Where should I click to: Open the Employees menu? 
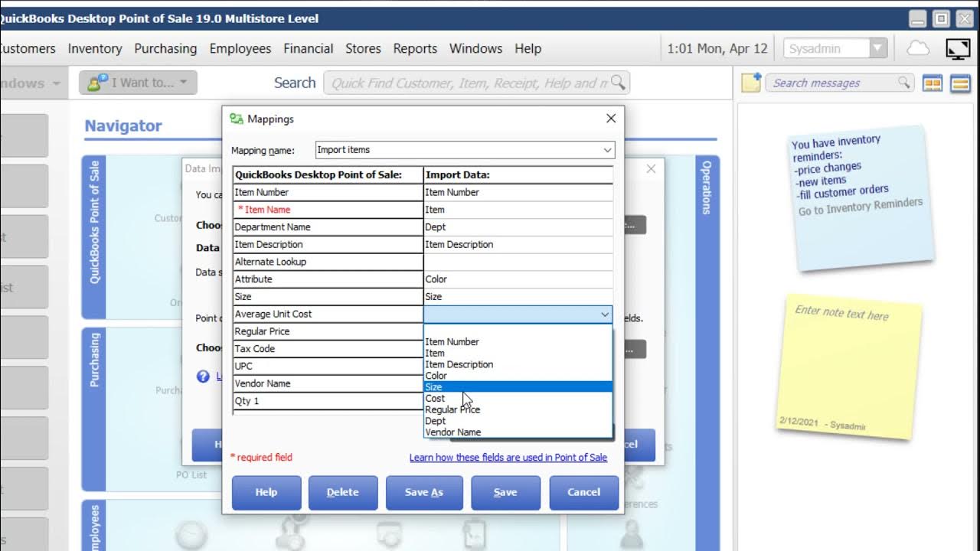[240, 48]
